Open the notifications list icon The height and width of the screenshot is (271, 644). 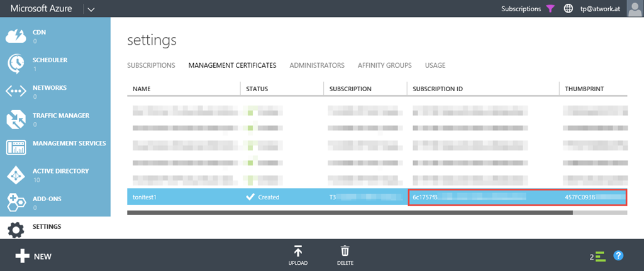tap(601, 257)
